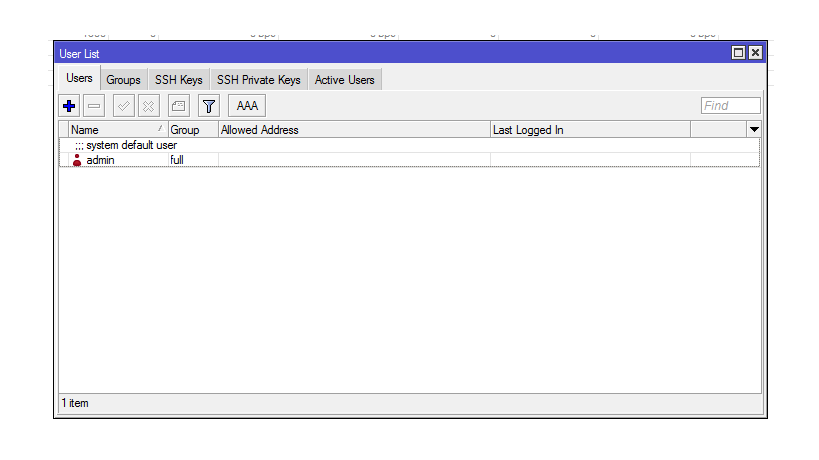
Task: Open the filter funnel icon
Action: point(209,106)
